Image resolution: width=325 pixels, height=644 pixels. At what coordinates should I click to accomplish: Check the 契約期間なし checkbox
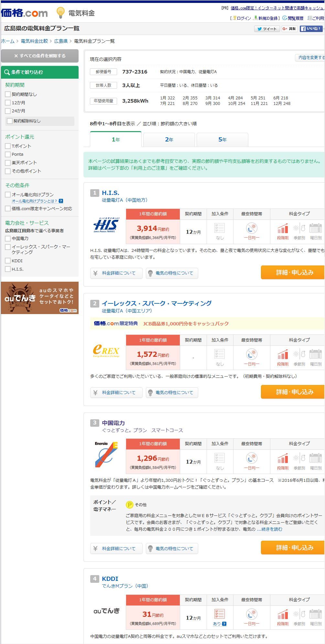[x=8, y=94]
